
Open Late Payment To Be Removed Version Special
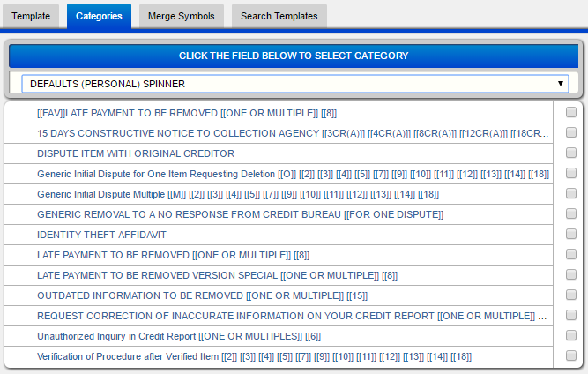[x=217, y=275]
